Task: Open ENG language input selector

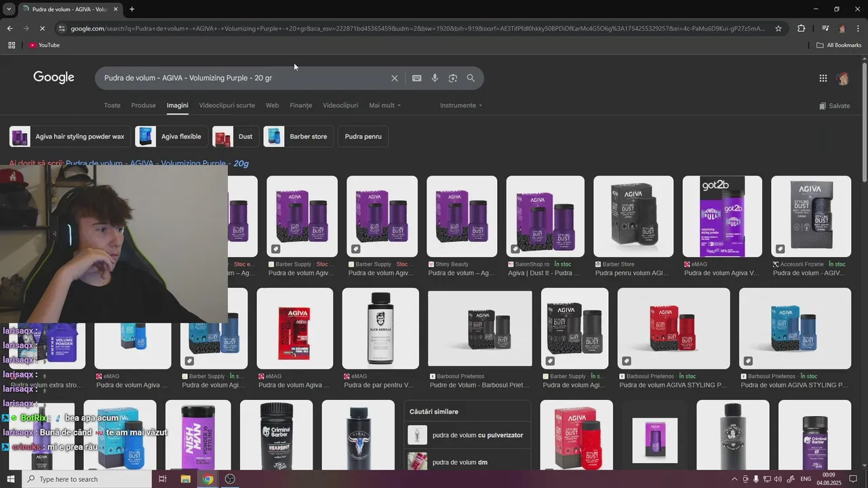Action: pos(806,479)
